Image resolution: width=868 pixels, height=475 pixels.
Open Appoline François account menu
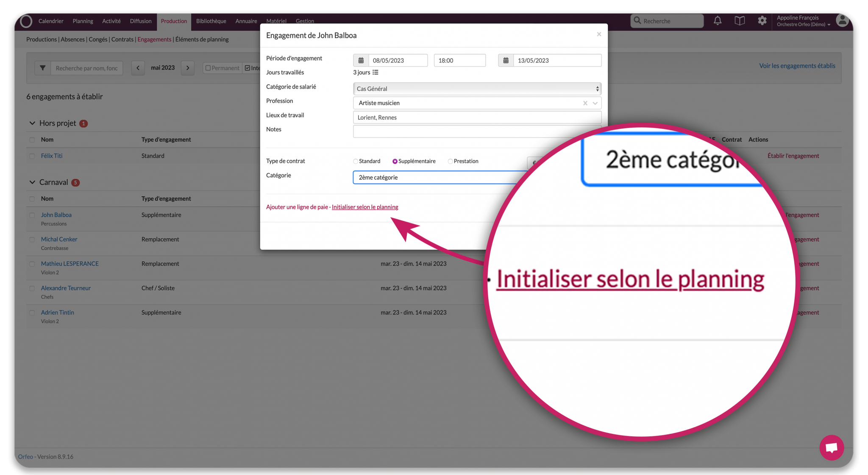(804, 20)
